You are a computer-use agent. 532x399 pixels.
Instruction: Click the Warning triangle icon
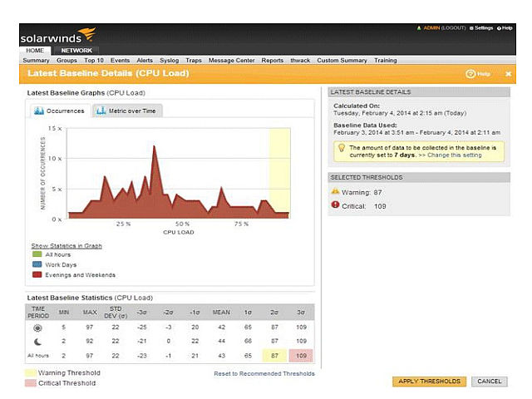pyautogui.click(x=335, y=191)
